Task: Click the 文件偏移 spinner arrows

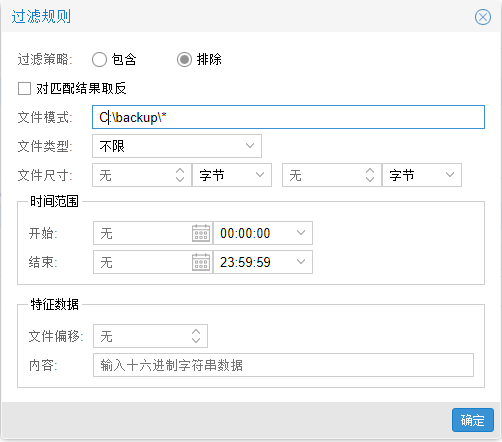Action: [196, 336]
